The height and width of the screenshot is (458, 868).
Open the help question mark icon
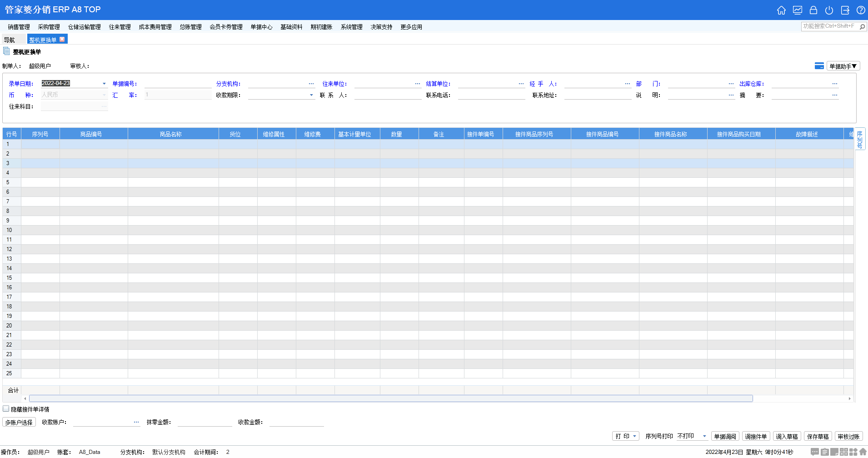tap(861, 10)
